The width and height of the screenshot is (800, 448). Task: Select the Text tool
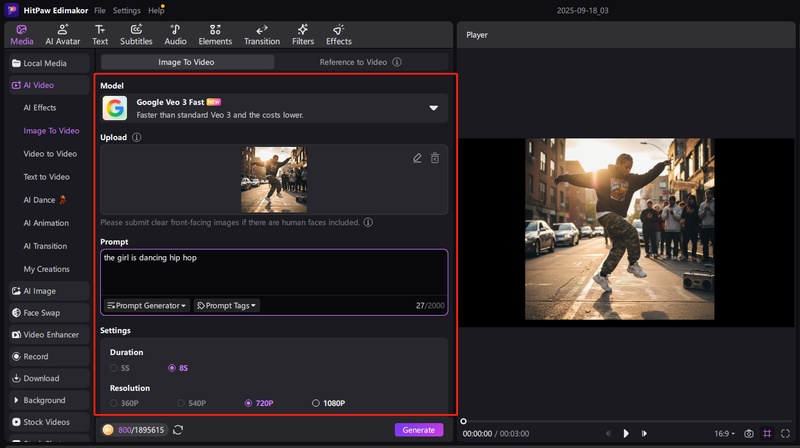99,35
